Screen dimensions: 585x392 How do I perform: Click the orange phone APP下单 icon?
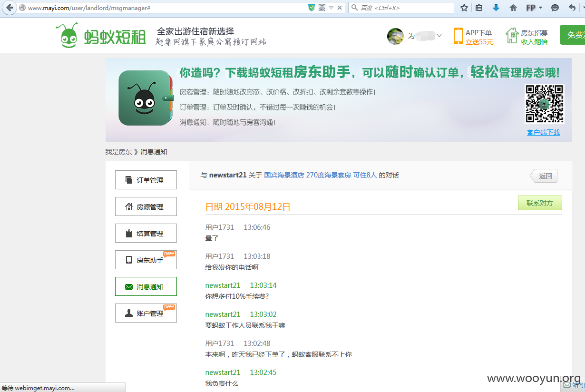pyautogui.click(x=458, y=36)
